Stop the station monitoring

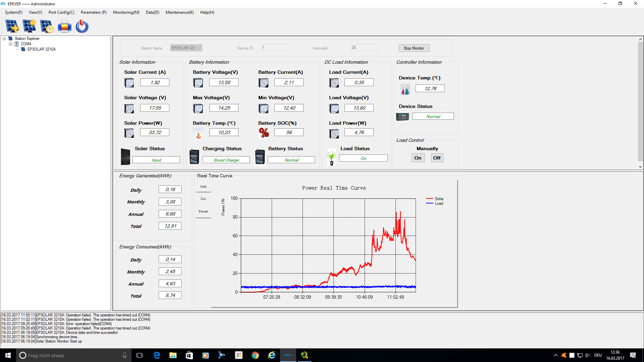(414, 48)
